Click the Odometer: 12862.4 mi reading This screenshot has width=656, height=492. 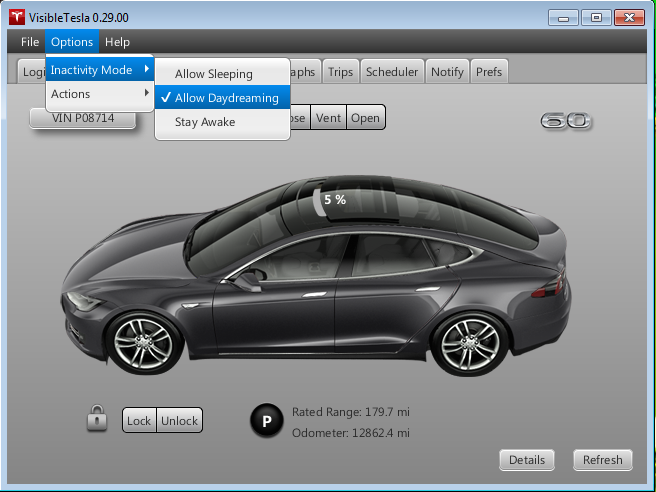[x=351, y=432]
